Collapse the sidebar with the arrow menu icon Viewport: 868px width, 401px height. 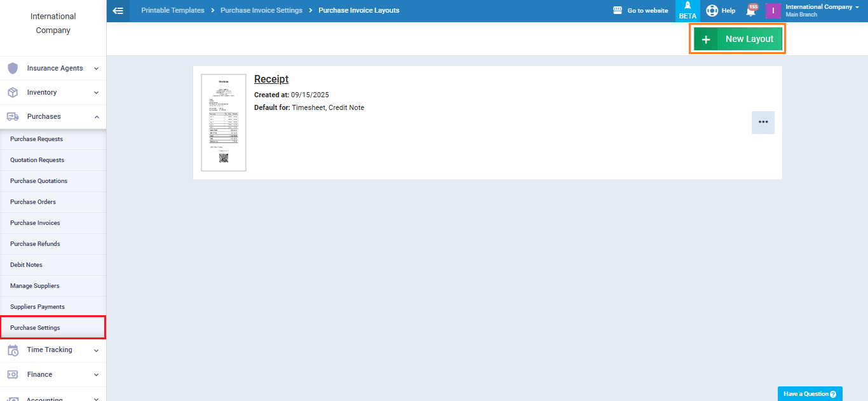tap(118, 11)
